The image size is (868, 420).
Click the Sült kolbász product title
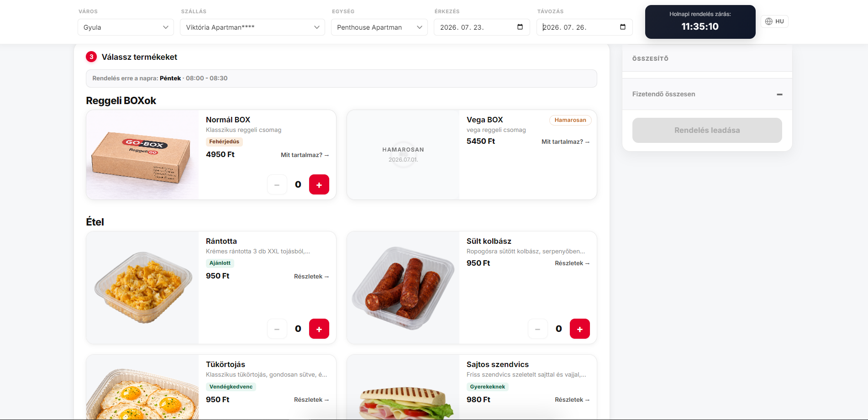(x=489, y=241)
